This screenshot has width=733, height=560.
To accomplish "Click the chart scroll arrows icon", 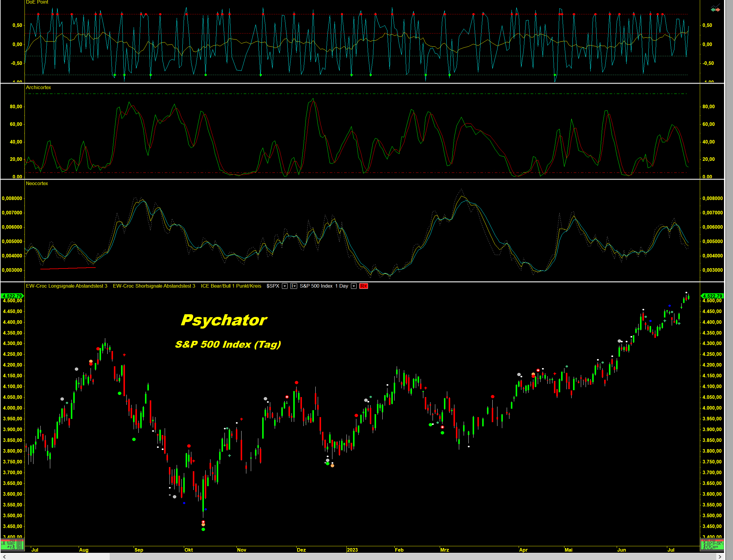I will coord(715,9).
